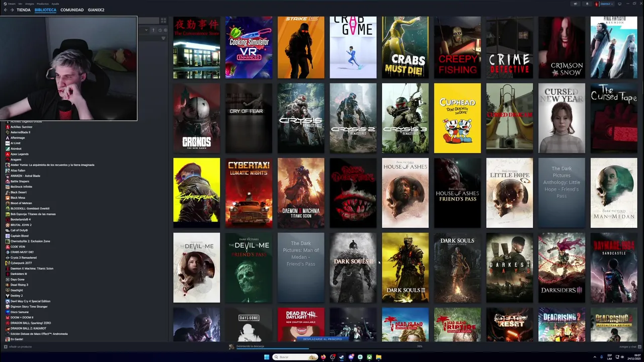The width and height of the screenshot is (644, 362).
Task: Select Crysis 2 Remastered cover
Action: [353, 118]
